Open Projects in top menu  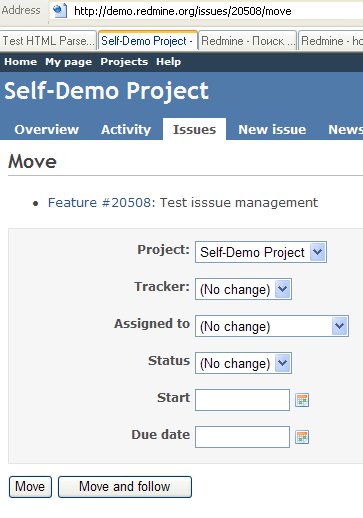124,62
